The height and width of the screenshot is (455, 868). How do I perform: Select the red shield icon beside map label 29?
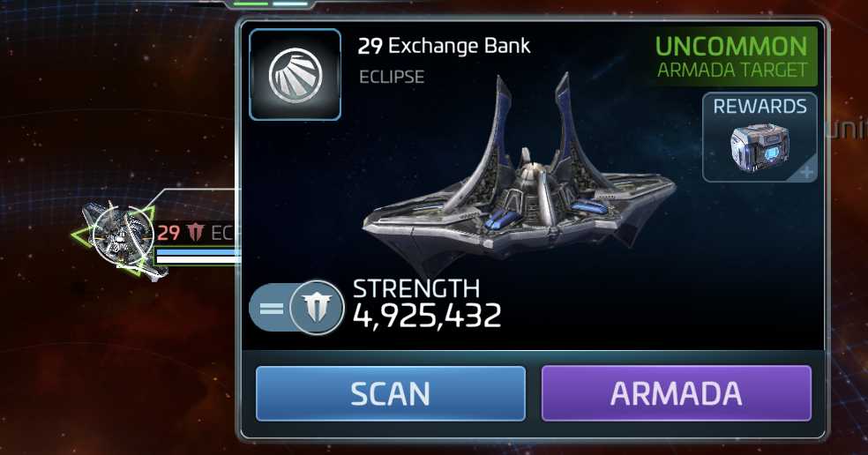tap(196, 232)
